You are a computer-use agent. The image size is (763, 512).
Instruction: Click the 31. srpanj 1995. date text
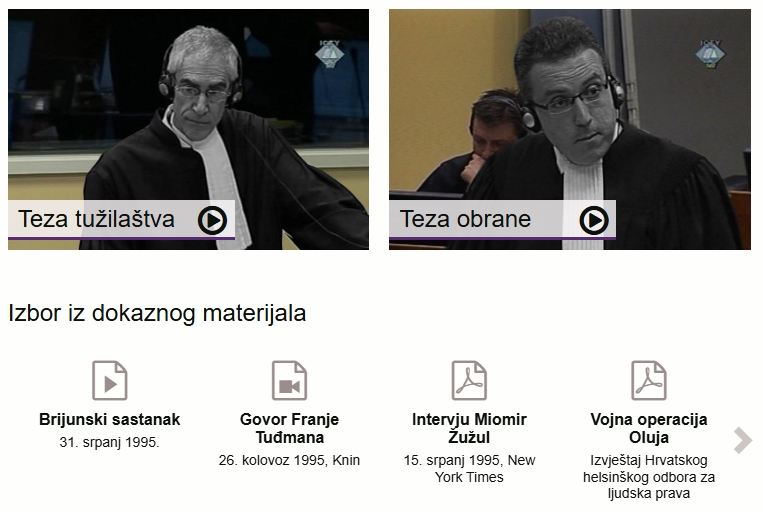(109, 442)
